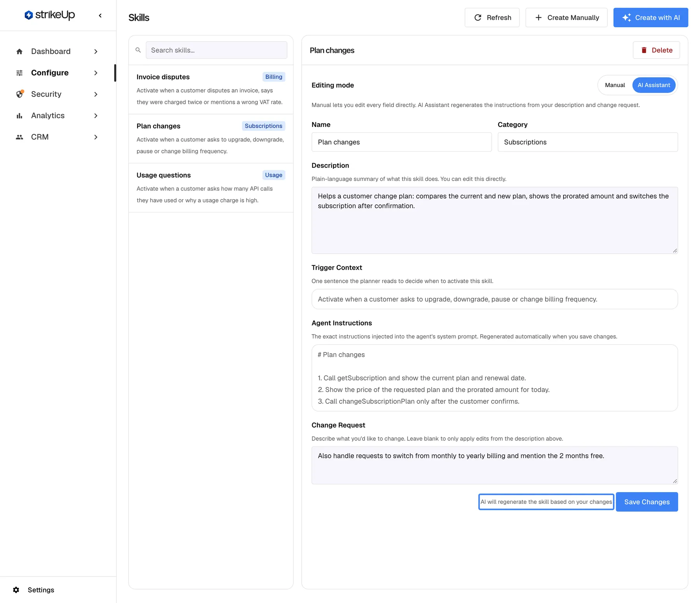Image resolution: width=700 pixels, height=603 pixels.
Task: Click the Analytics bar chart icon
Action: point(19,116)
